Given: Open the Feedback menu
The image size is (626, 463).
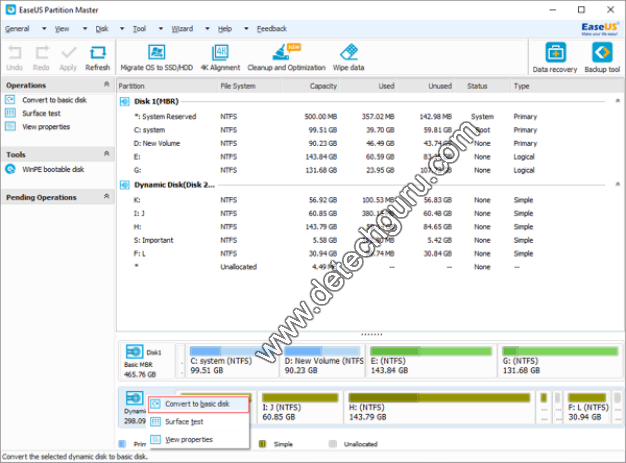Looking at the screenshot, I should pyautogui.click(x=272, y=29).
